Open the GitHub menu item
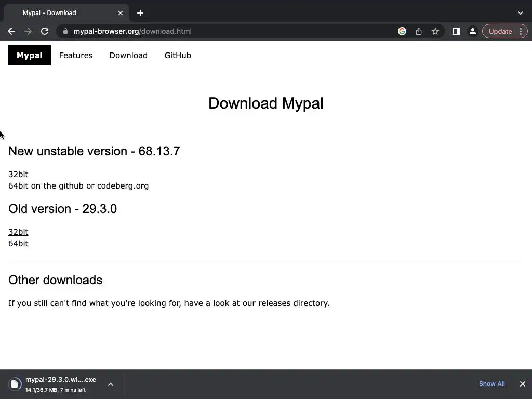Image resolution: width=532 pixels, height=399 pixels. (178, 55)
